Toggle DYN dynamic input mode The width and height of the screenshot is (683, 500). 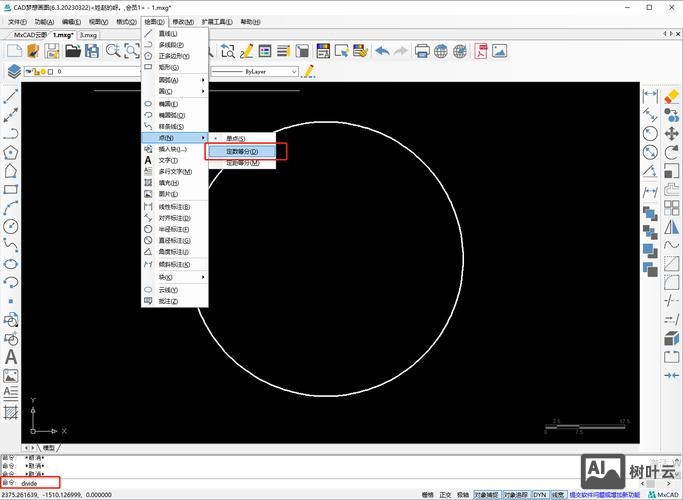coord(539,494)
